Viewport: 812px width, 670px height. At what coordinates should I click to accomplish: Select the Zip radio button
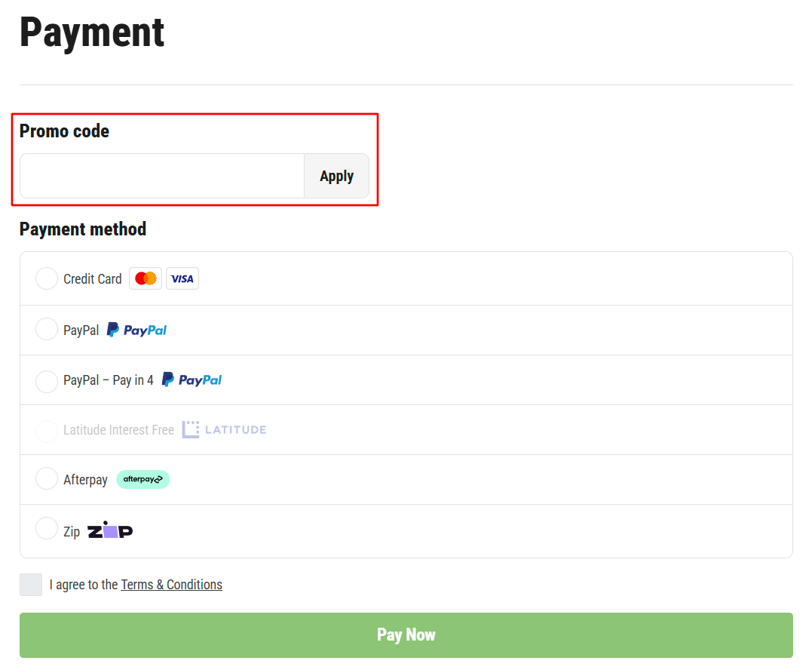pos(47,528)
